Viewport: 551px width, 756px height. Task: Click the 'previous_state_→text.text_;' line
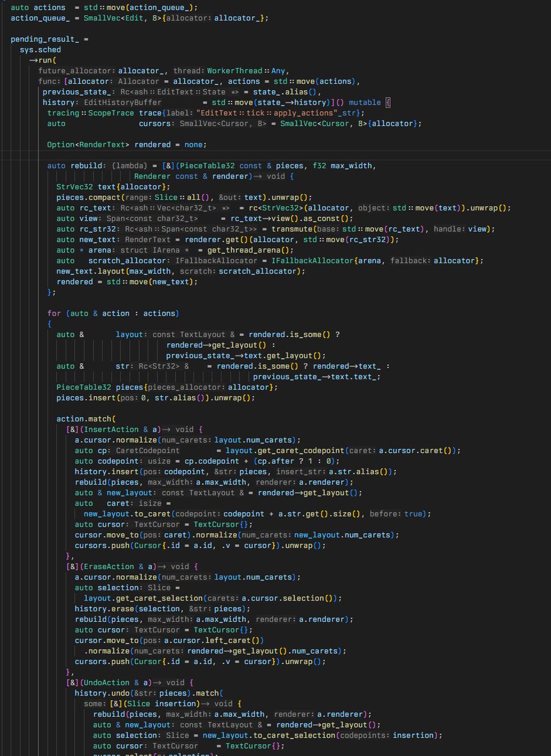pyautogui.click(x=317, y=377)
